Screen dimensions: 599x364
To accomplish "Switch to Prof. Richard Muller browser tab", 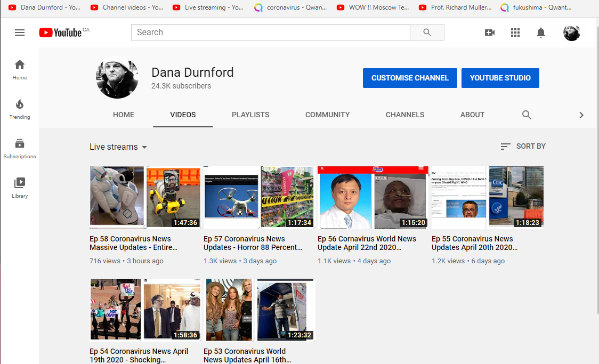I will pyautogui.click(x=455, y=7).
